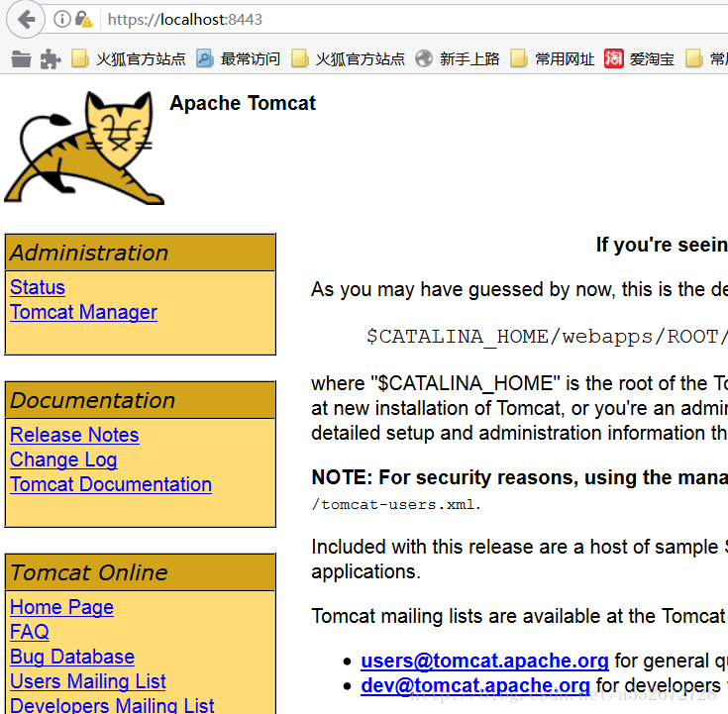728x714 pixels.
Task: Open first 火狐官方站点 bookmark folder
Action: pos(128,59)
